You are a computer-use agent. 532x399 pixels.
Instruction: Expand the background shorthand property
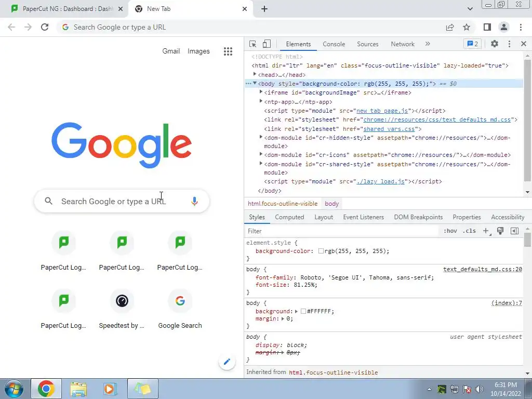click(296, 311)
